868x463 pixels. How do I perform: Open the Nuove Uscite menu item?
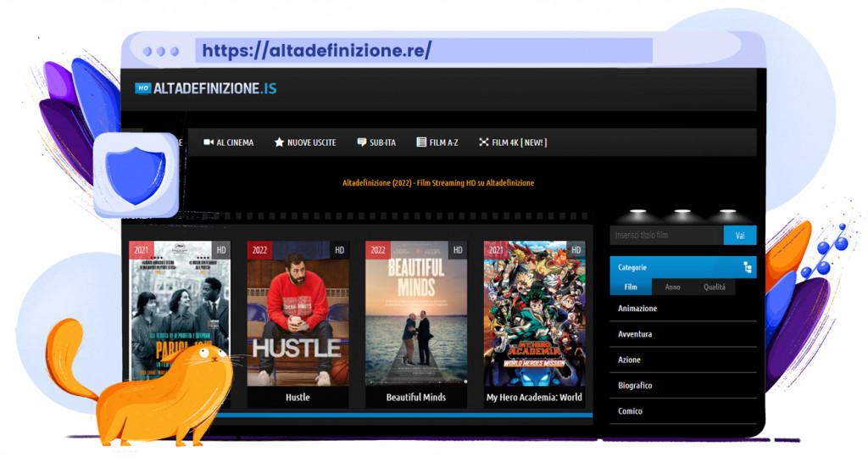click(305, 142)
